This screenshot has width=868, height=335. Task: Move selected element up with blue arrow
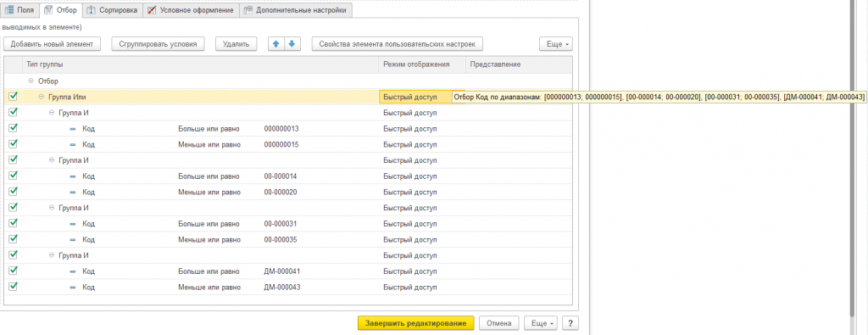[276, 44]
